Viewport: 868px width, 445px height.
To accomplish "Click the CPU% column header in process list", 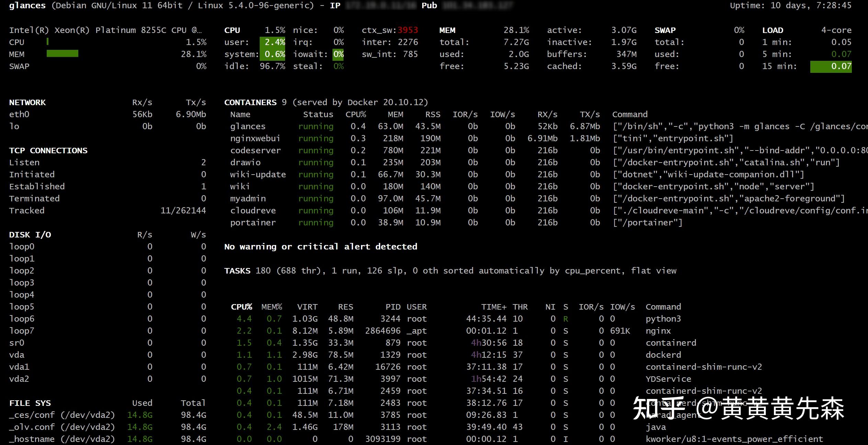I will click(241, 307).
